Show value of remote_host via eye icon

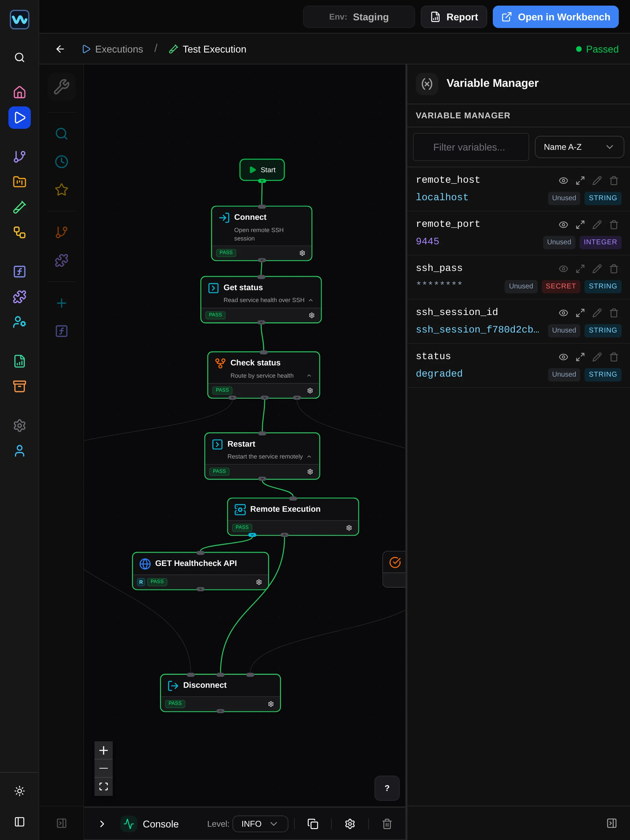click(x=563, y=181)
